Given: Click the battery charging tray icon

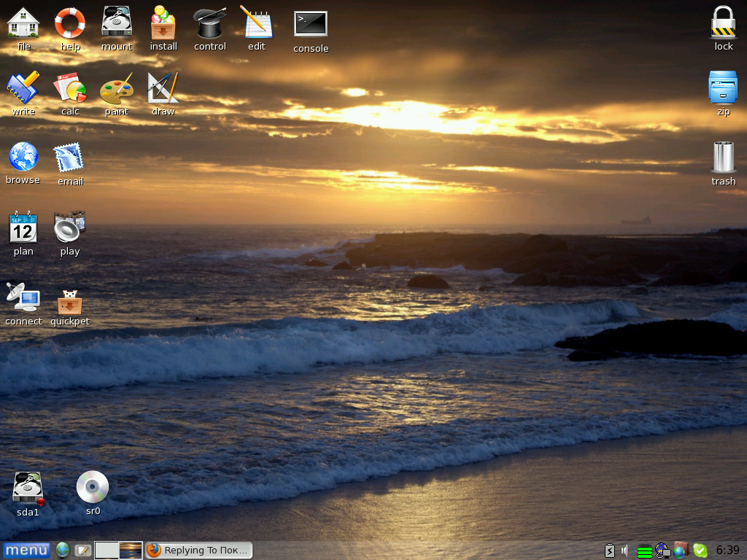Looking at the screenshot, I should pos(609,551).
